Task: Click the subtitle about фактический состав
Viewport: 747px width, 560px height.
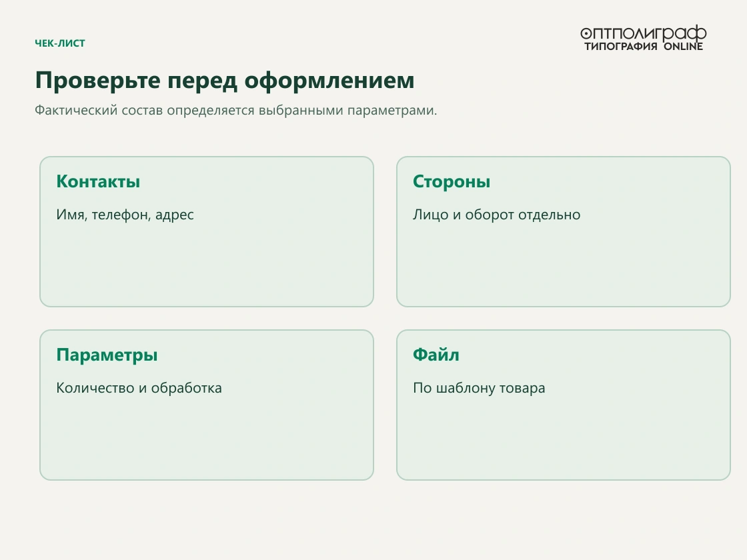Action: point(236,110)
